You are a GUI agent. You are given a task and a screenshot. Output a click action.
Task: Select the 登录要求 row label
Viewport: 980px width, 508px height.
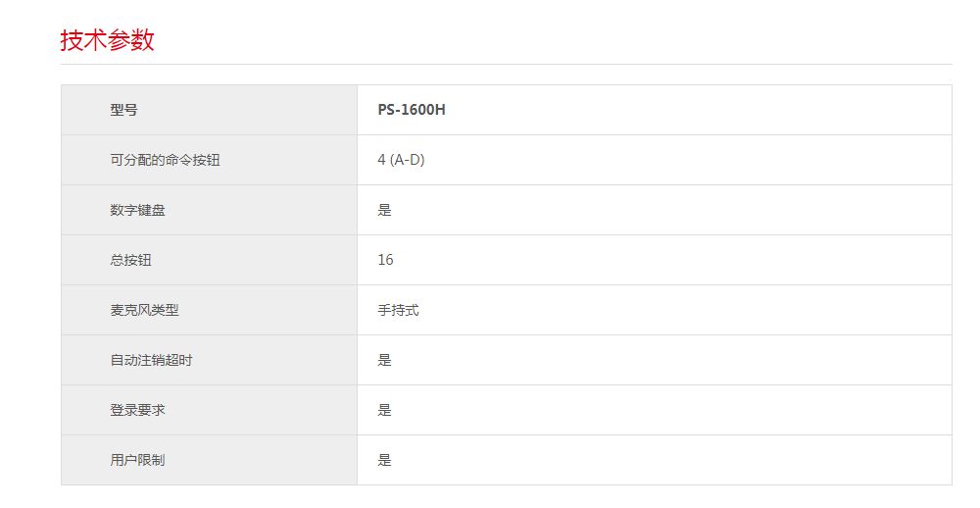[137, 410]
